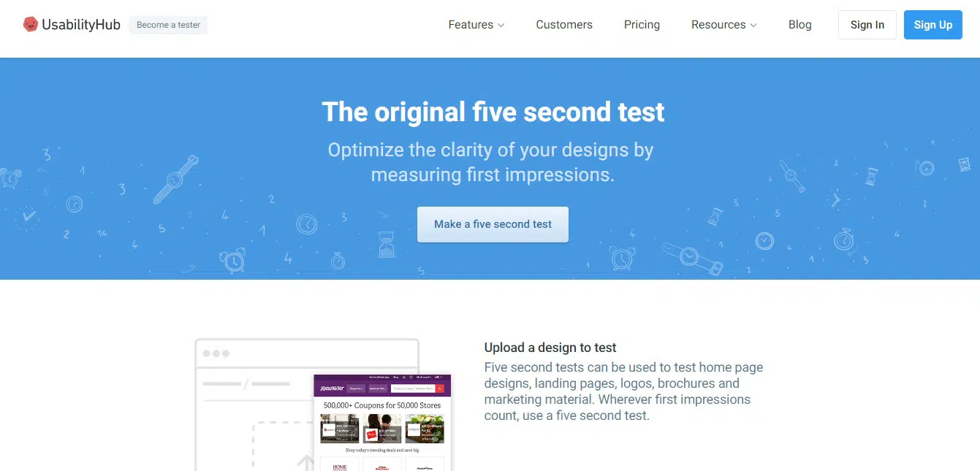Expand the Resources dropdown menu
Screen dimensions: 980x471
click(723, 25)
